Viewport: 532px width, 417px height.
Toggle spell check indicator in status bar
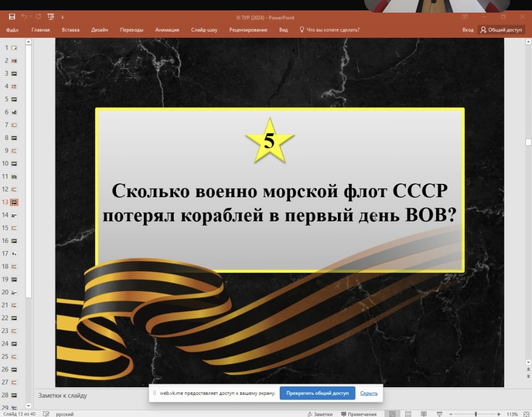tap(46, 413)
